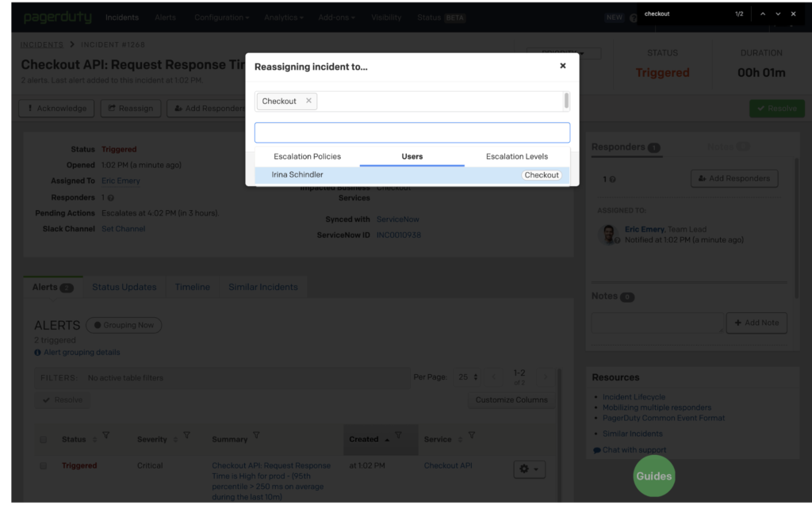
Task: Go to previous find-in-page match
Action: pos(763,13)
